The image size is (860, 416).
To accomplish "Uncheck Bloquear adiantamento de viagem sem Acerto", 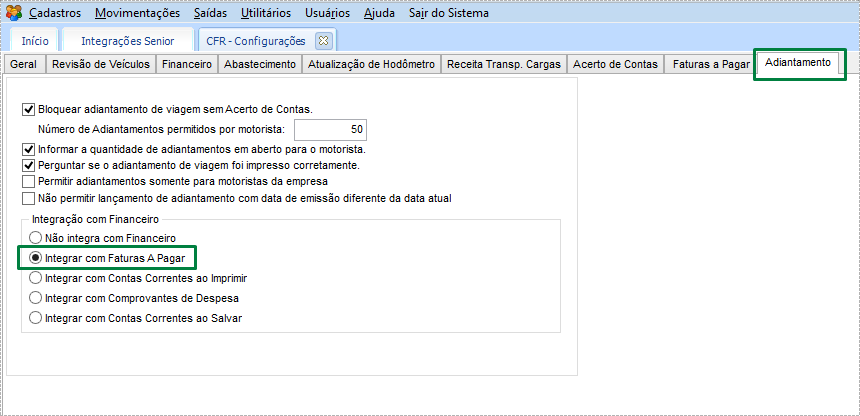I will (28, 109).
